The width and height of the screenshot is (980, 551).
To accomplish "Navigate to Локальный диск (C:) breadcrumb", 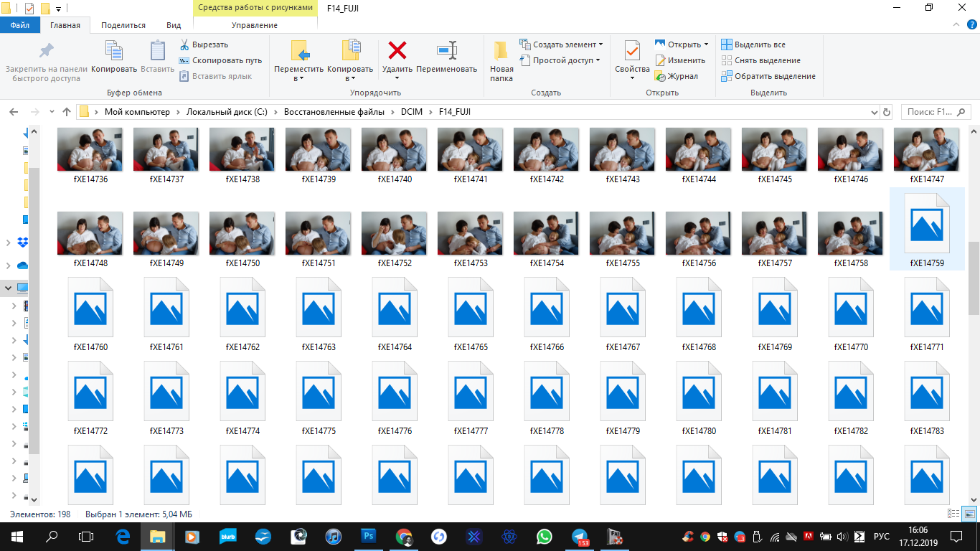I will coord(227,112).
